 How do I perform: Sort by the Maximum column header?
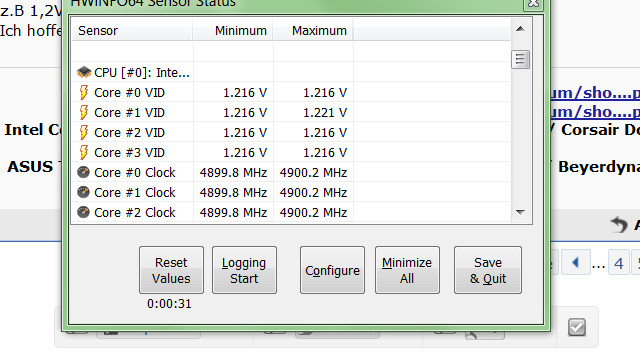313,31
